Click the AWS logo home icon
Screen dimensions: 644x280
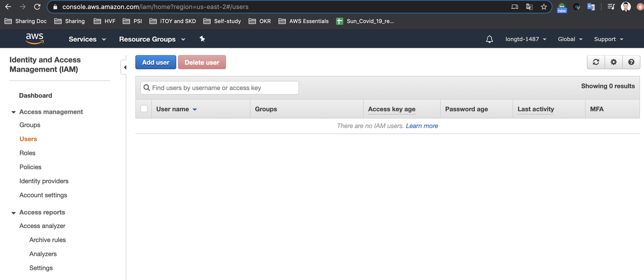point(34,39)
